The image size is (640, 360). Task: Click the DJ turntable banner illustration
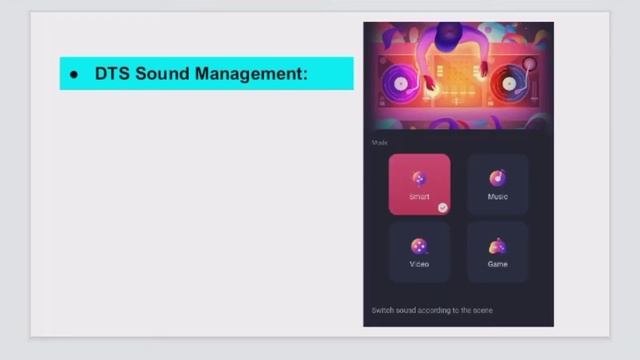(x=458, y=76)
